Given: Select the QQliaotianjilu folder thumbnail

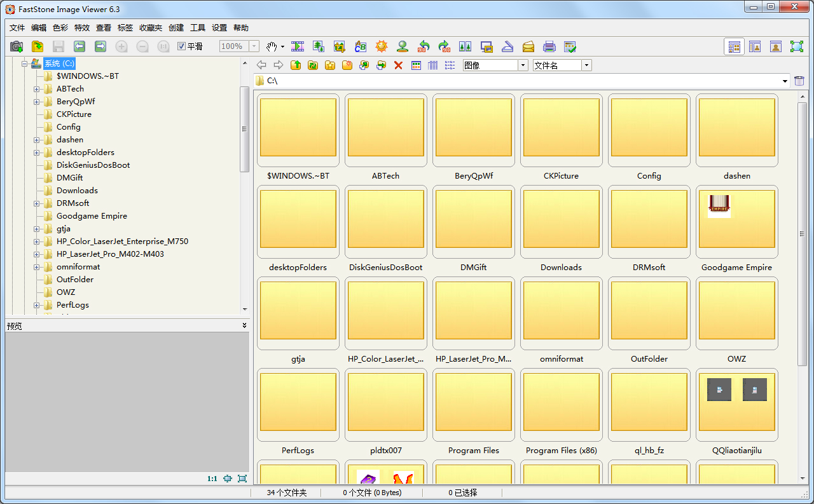Looking at the screenshot, I should pos(737,405).
